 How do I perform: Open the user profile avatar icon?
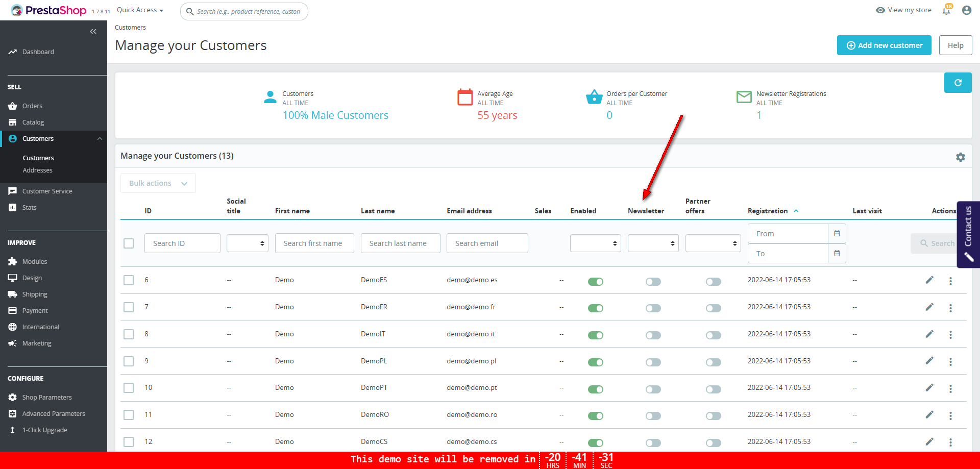tap(966, 10)
